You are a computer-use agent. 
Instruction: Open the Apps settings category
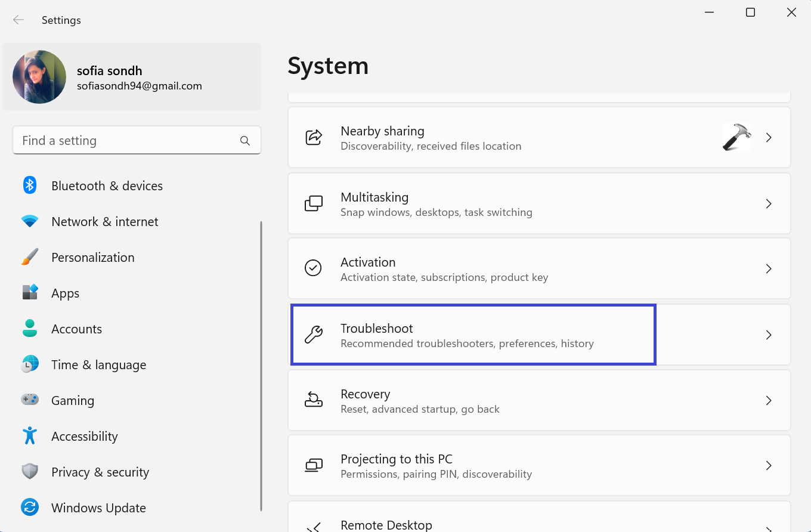[66, 293]
